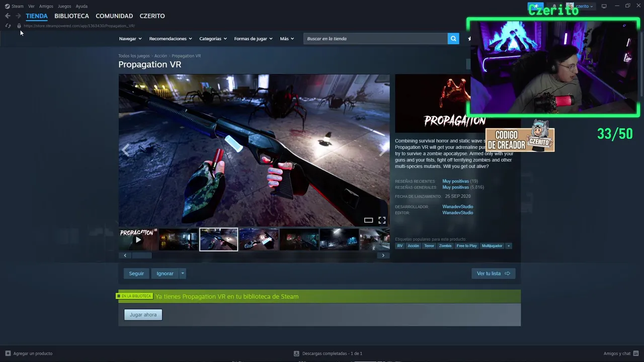Open the Amigos menu
This screenshot has height=362, width=644.
46,6
